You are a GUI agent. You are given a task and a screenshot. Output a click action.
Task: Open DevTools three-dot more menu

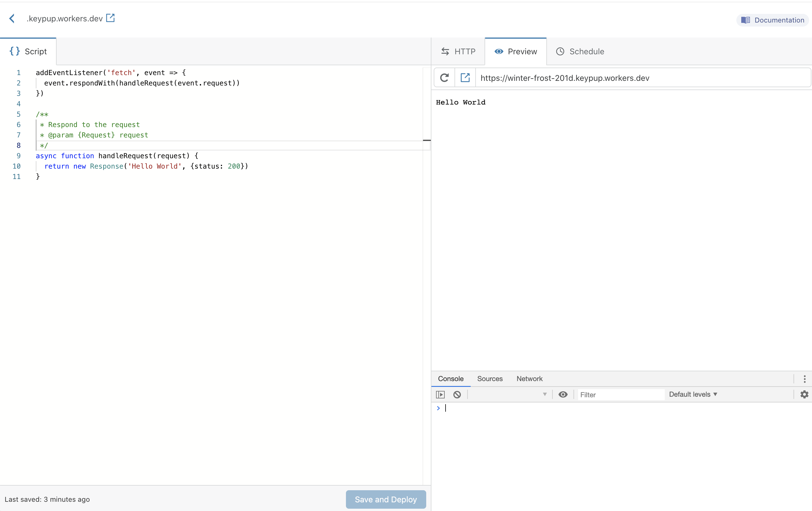(x=804, y=379)
